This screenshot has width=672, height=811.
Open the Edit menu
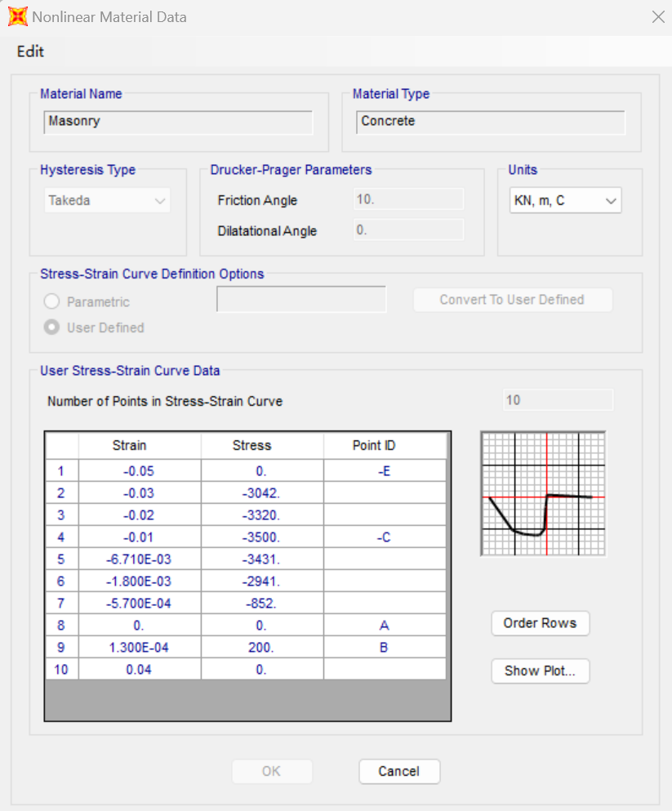(x=30, y=51)
